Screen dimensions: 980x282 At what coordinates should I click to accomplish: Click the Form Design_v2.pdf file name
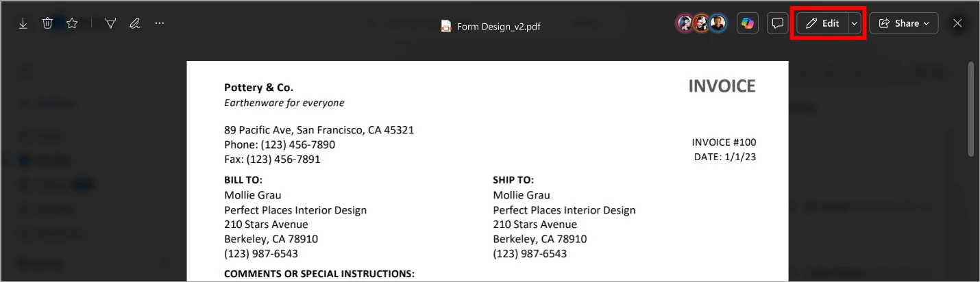tap(499, 26)
